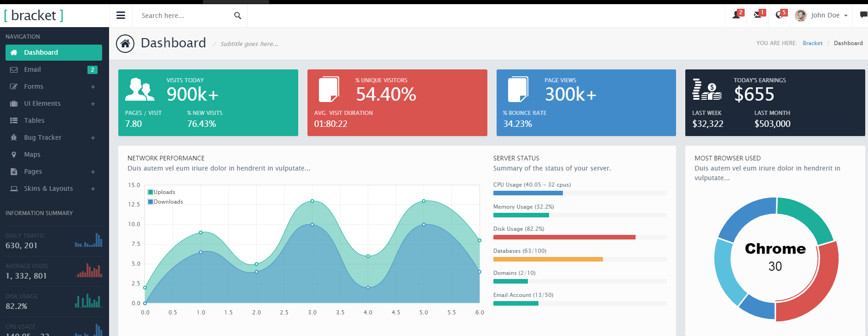Follow the Bracket breadcrumb link
The width and height of the screenshot is (868, 336).
click(812, 43)
